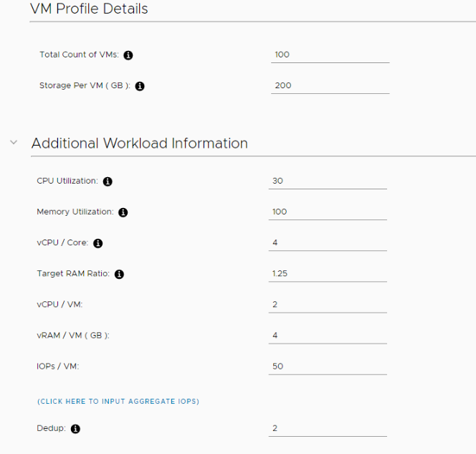Select the Total Count of VMs field
Viewport: 476px width, 454px height.
(x=330, y=55)
